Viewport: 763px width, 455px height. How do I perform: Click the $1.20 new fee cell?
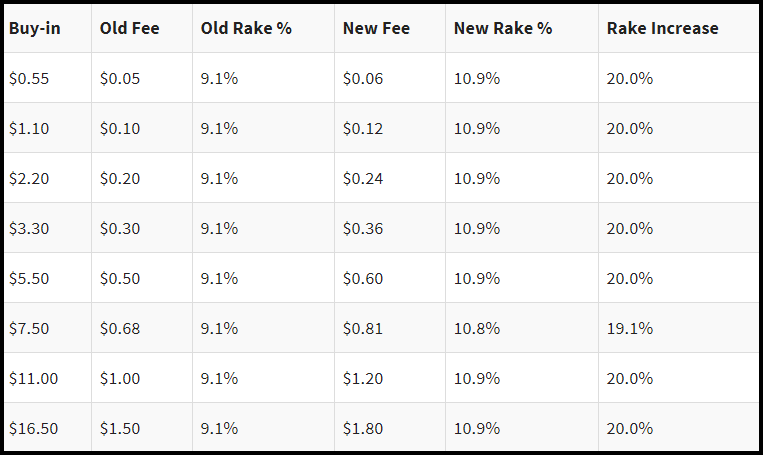click(x=390, y=378)
